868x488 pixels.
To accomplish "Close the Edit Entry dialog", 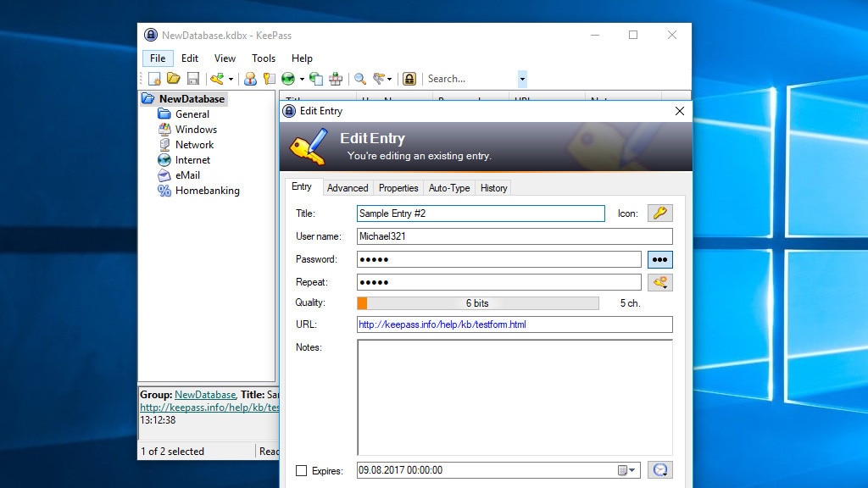I will coord(680,111).
